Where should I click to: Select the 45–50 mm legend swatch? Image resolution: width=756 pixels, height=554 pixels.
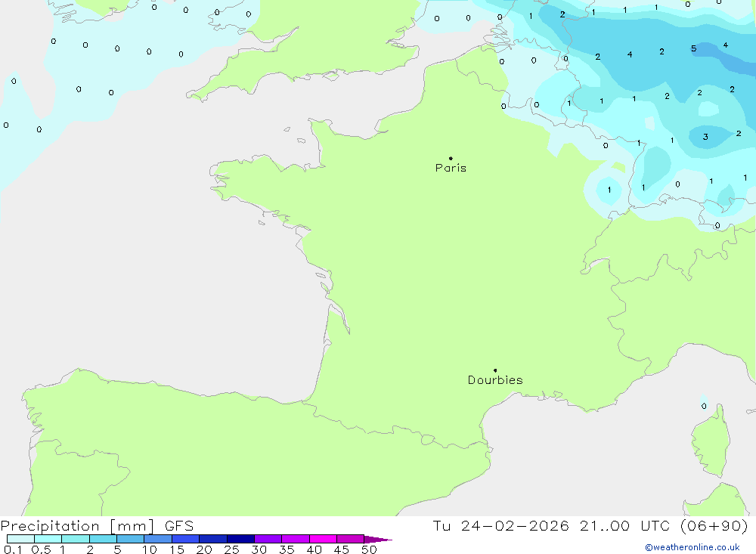(x=351, y=539)
